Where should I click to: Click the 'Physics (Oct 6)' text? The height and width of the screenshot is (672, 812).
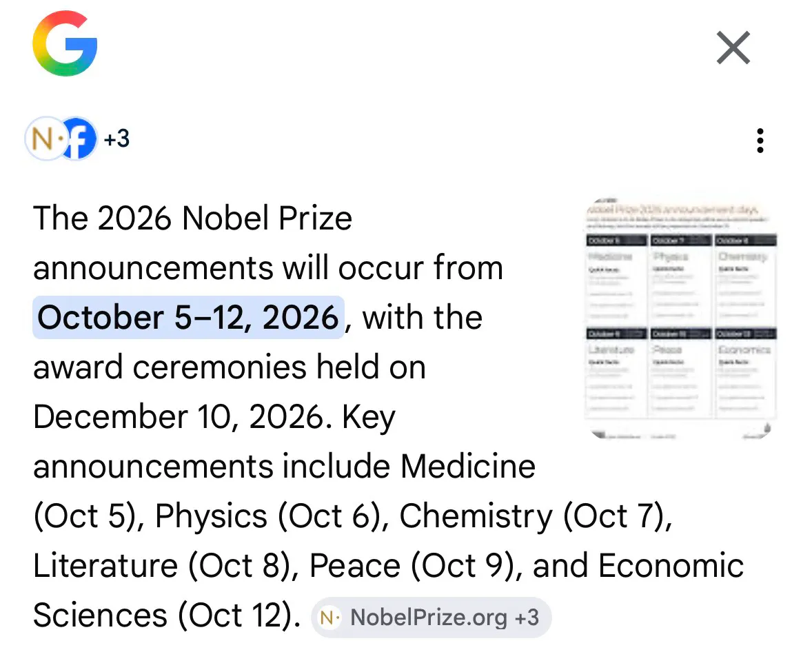267,516
